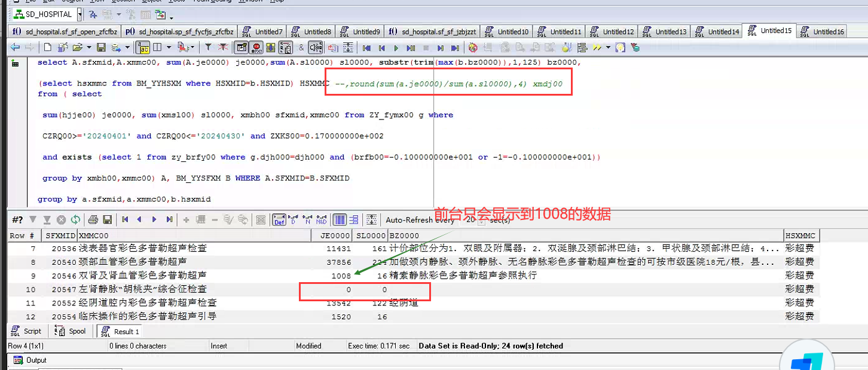Click the bug debugger icon
868x370 pixels.
coord(472,47)
